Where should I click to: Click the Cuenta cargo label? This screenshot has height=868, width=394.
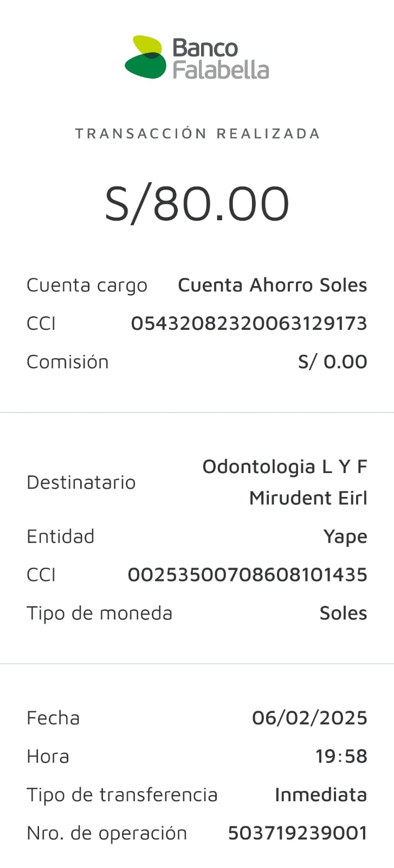pos(87,285)
